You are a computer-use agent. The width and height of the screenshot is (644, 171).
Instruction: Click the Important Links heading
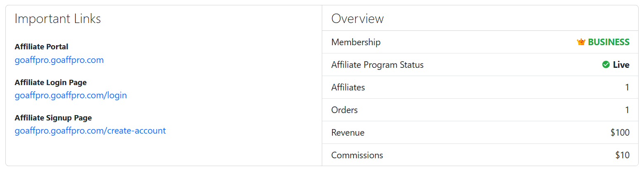click(58, 18)
